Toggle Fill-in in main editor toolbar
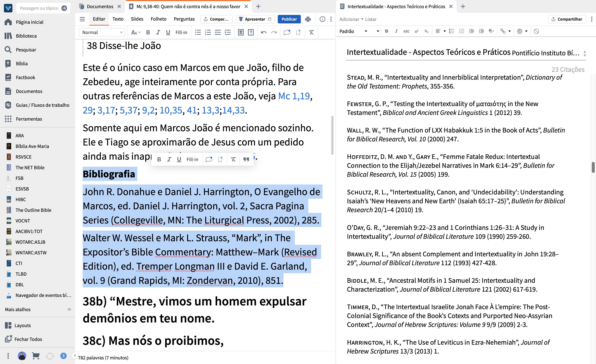The image size is (596, 364). tap(181, 32)
